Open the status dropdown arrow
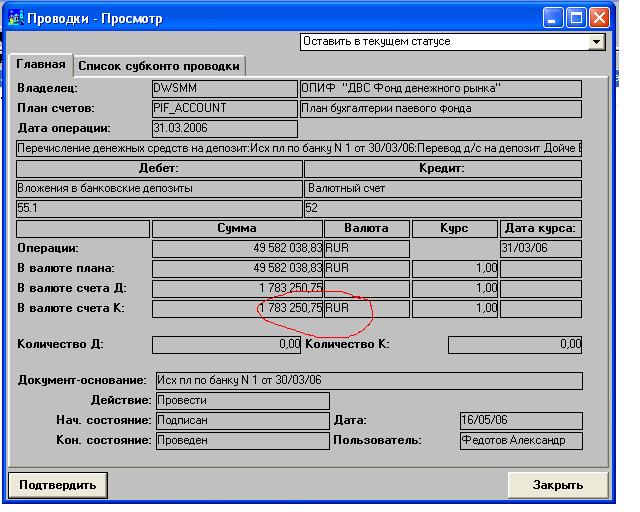 [x=596, y=42]
